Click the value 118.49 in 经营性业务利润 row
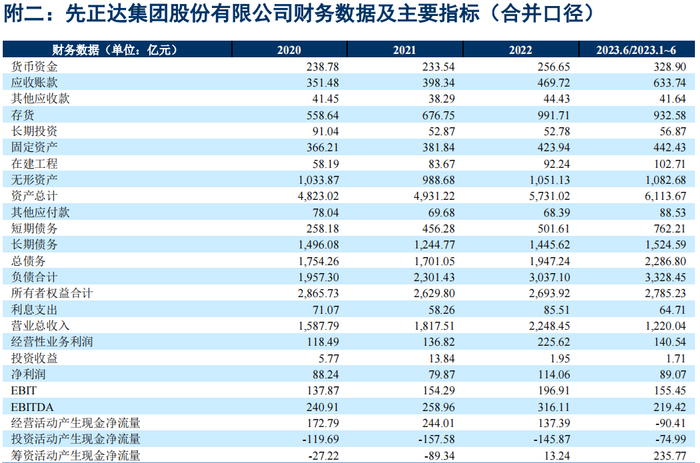 click(x=322, y=342)
